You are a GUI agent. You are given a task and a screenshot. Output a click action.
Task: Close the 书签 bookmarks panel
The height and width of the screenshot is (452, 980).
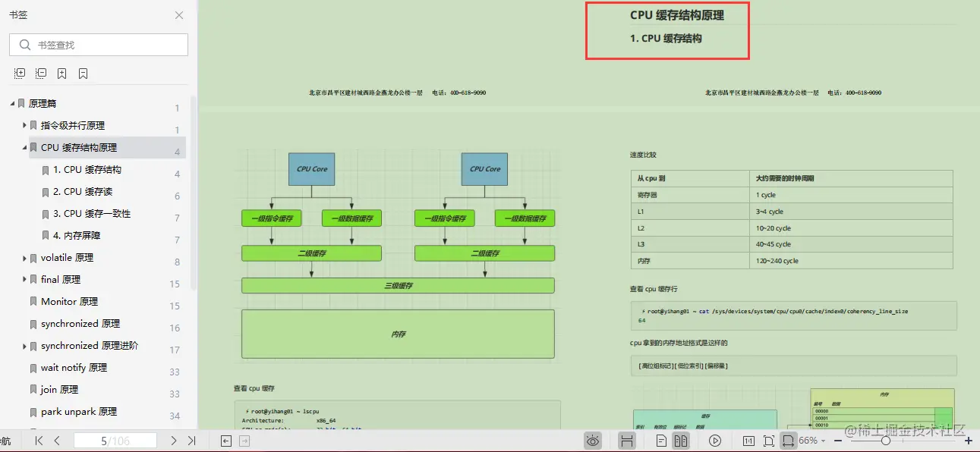click(179, 15)
